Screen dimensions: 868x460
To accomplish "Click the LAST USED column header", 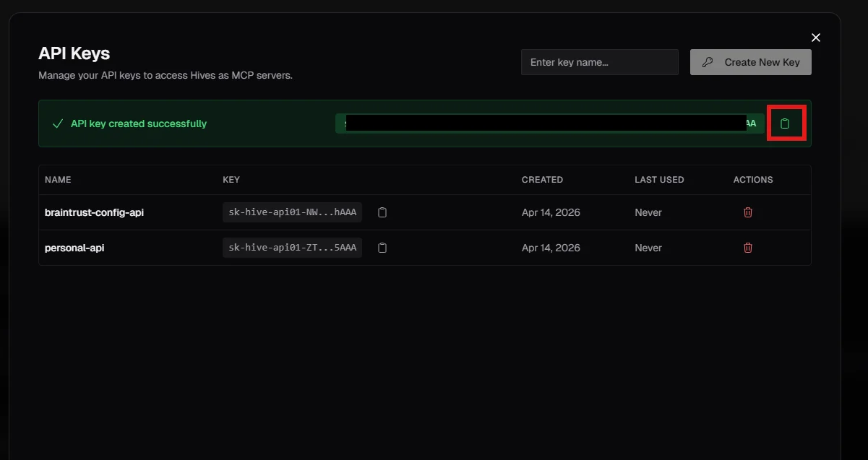I will [x=659, y=180].
